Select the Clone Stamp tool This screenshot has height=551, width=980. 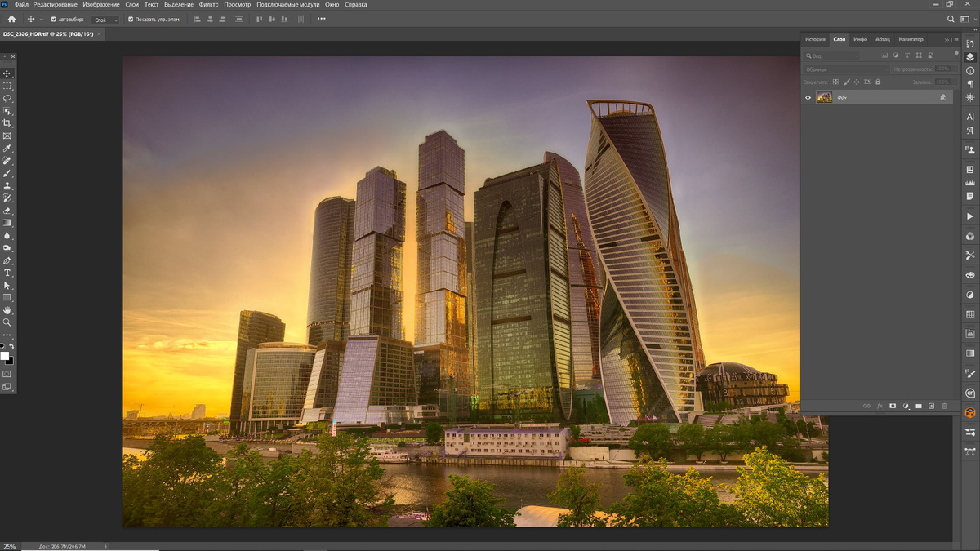click(8, 185)
